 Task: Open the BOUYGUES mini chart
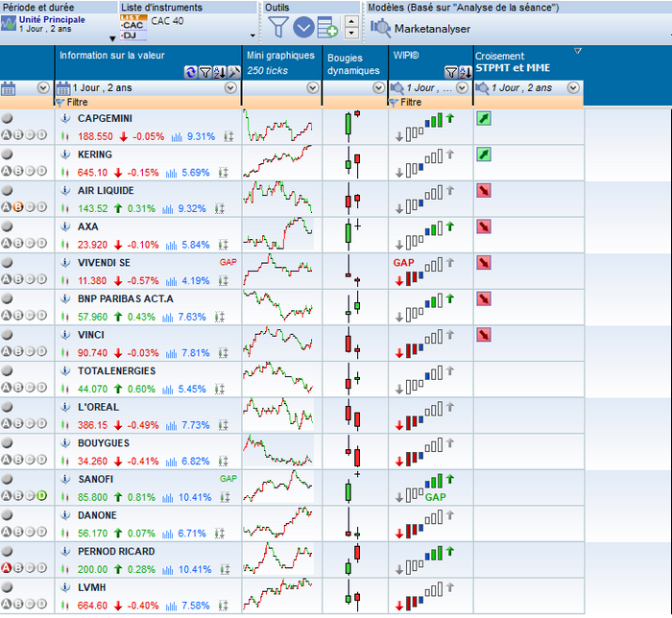278,451
